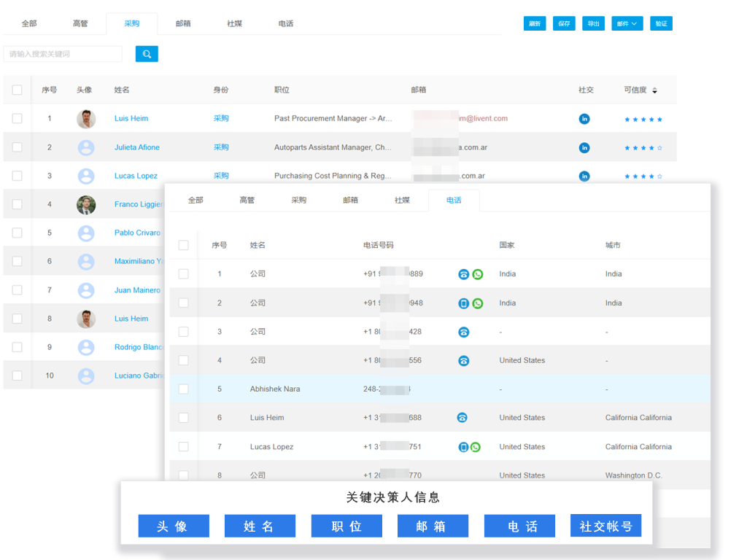Select the 社媒 tab in the phone panel
Viewport: 747px width, 560px height.
[402, 200]
